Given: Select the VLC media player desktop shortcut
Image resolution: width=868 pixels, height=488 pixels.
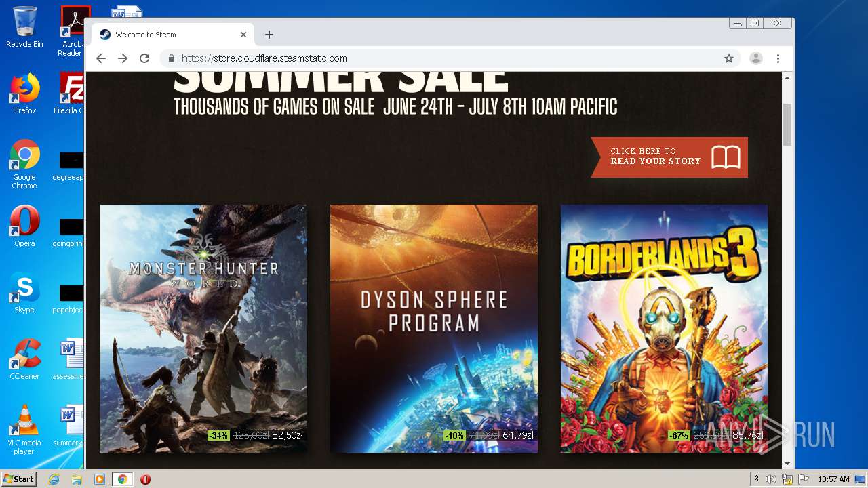Looking at the screenshot, I should [x=24, y=430].
